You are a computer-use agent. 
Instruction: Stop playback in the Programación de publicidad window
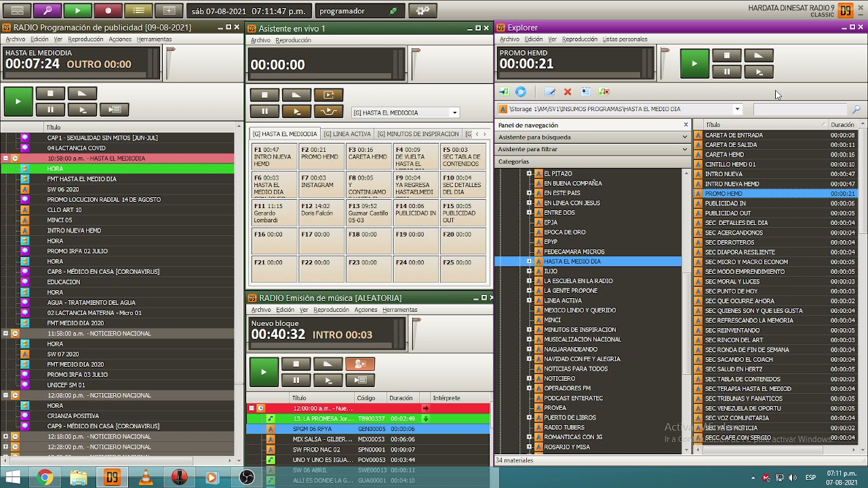(x=50, y=94)
